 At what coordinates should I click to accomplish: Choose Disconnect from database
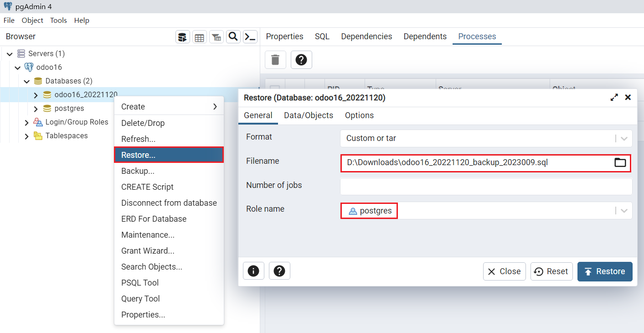(169, 203)
